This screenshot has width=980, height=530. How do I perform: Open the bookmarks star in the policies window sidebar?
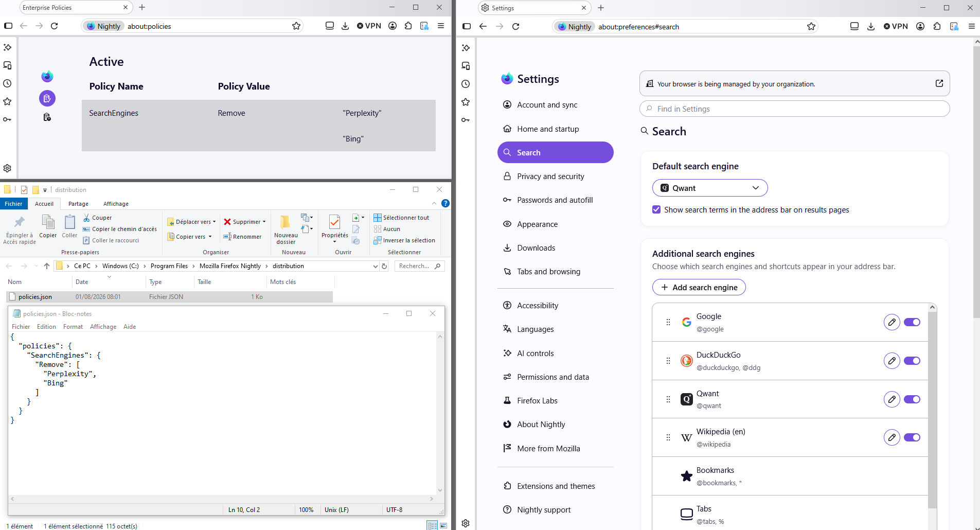tap(7, 101)
